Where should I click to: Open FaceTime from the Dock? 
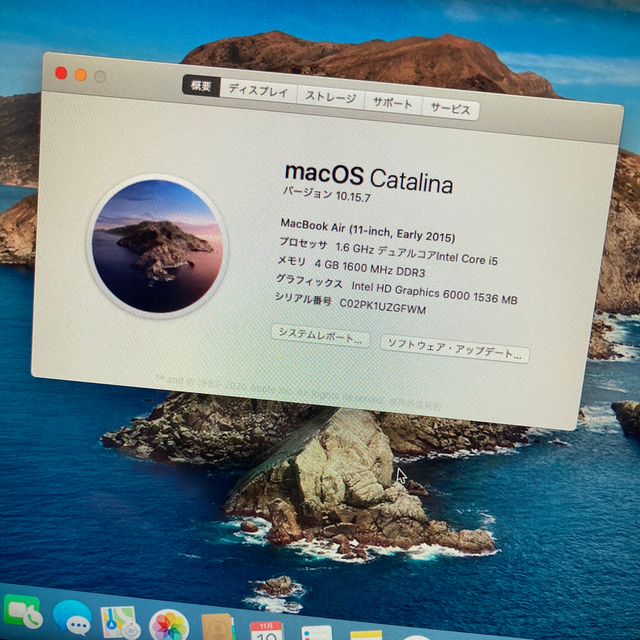(23, 612)
